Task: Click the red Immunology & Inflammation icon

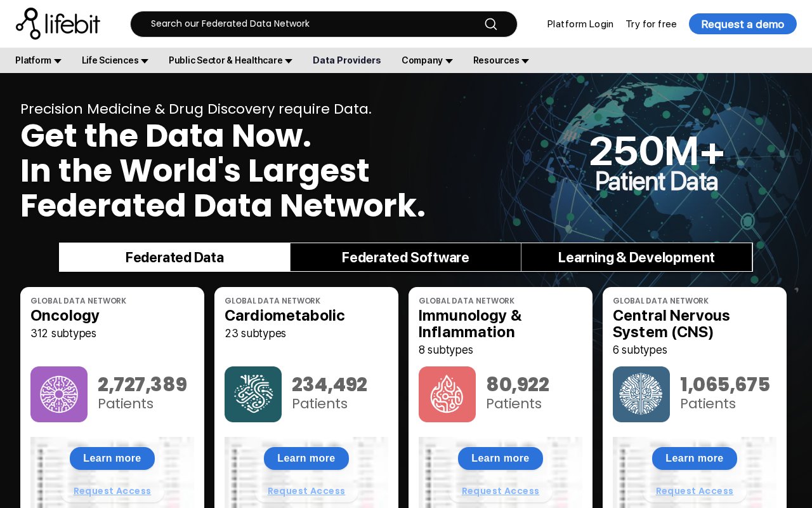Action: (x=447, y=394)
